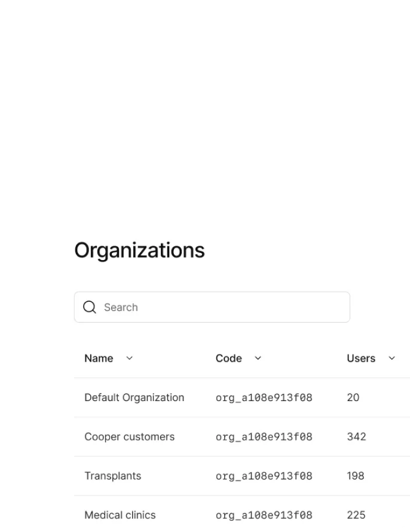The image size is (410, 532).
Task: Open the Code column sort dropdown
Action: pos(258,359)
